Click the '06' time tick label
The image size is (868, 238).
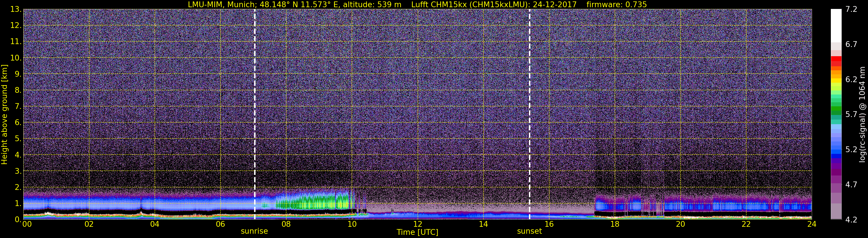220,224
